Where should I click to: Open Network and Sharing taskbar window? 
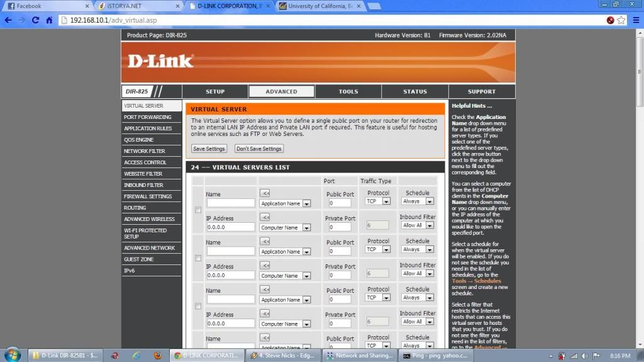[359, 356]
